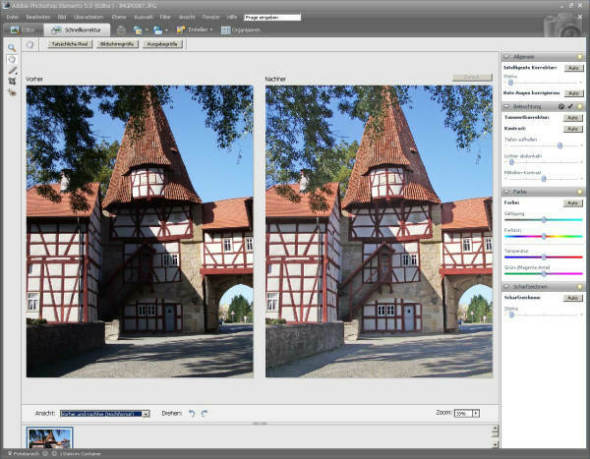
Task: Click the commit checkmark in Beleuchtung header
Action: 570,107
